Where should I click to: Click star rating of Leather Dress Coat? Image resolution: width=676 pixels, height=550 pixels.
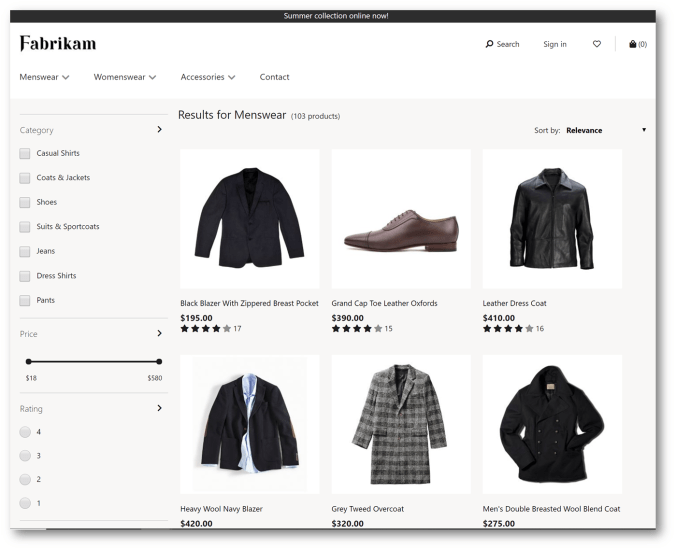(508, 328)
